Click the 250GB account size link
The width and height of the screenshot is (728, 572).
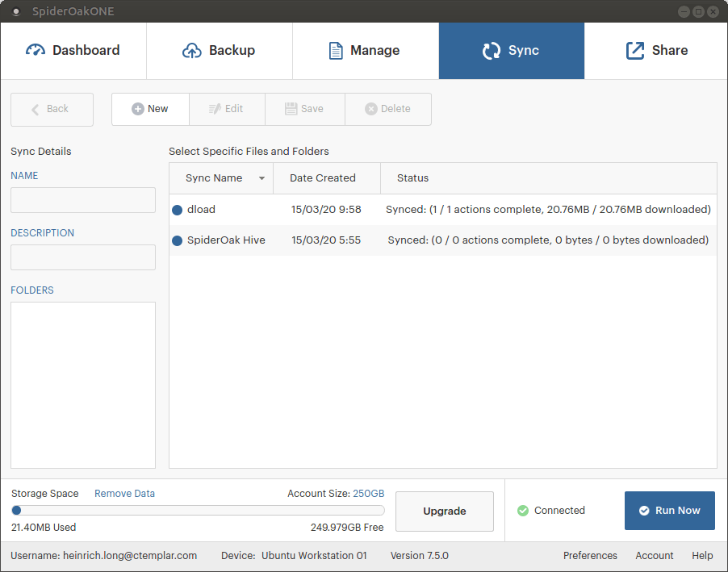pos(369,494)
